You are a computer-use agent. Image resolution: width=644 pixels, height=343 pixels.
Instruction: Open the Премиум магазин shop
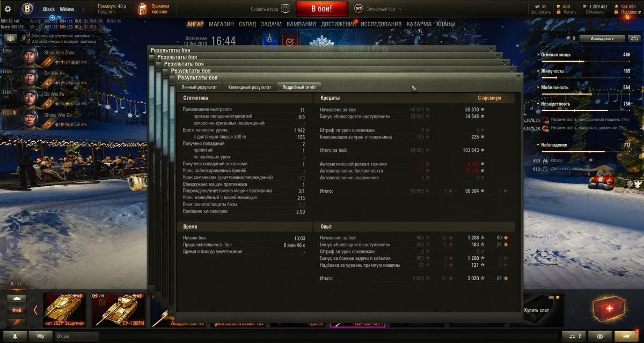[153, 9]
